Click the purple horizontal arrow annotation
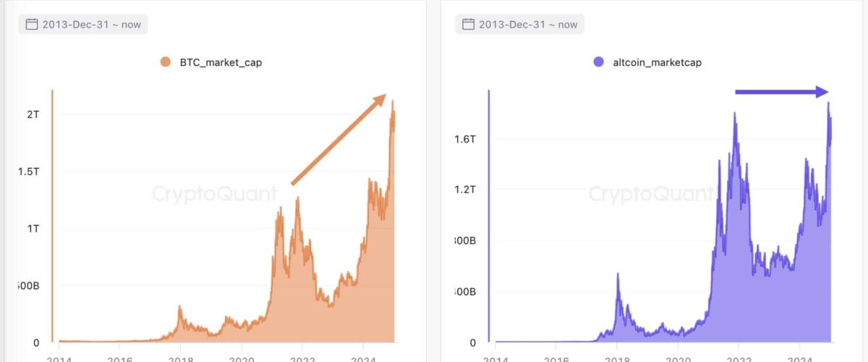 tap(781, 92)
